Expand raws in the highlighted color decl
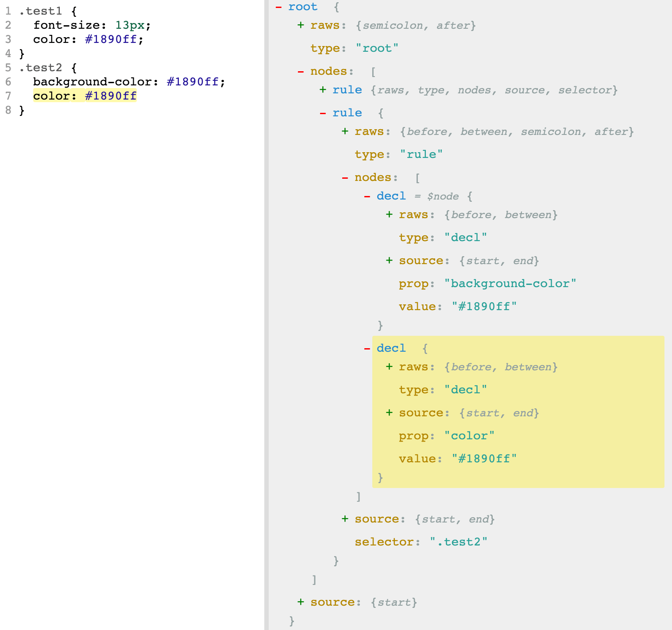The width and height of the screenshot is (672, 630). [x=389, y=367]
